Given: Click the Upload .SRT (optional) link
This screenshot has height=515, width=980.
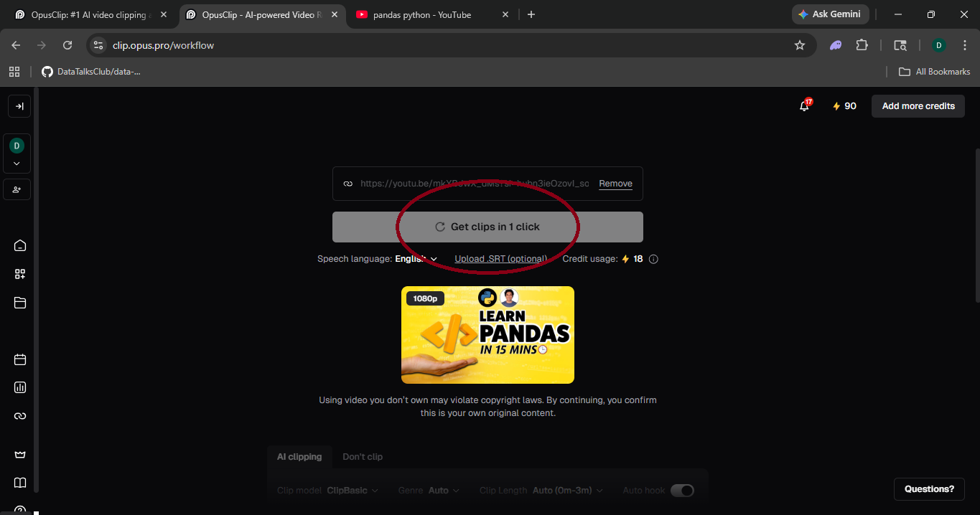Looking at the screenshot, I should click(x=501, y=259).
